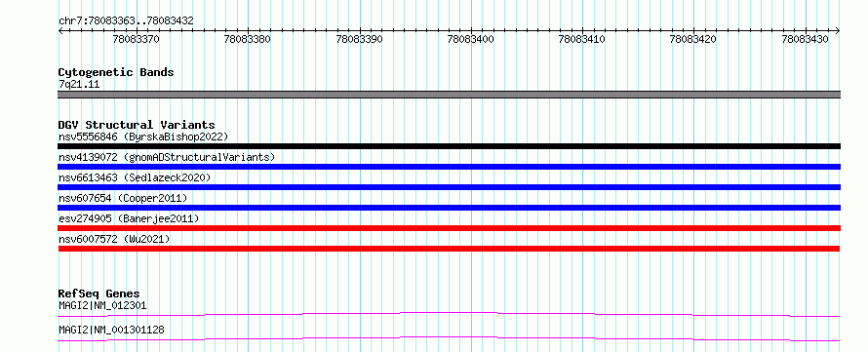This screenshot has width=868, height=352.
Task: Select the MAGI2|NM_001301128 magenta transcript line
Action: pos(449,338)
